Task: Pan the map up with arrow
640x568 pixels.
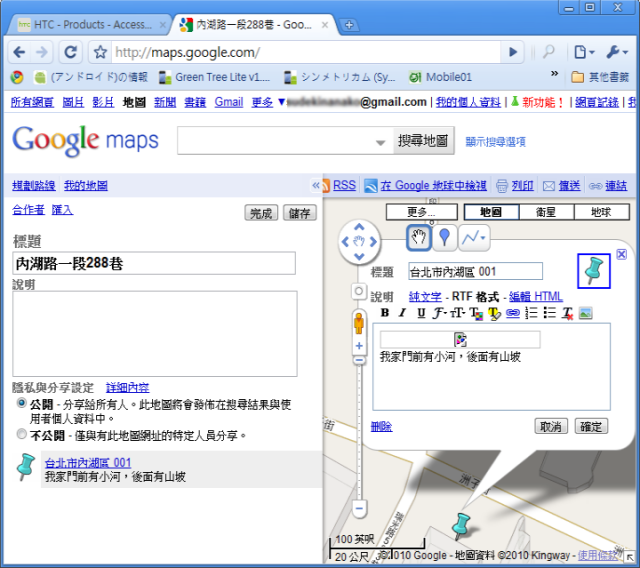Action: [359, 227]
